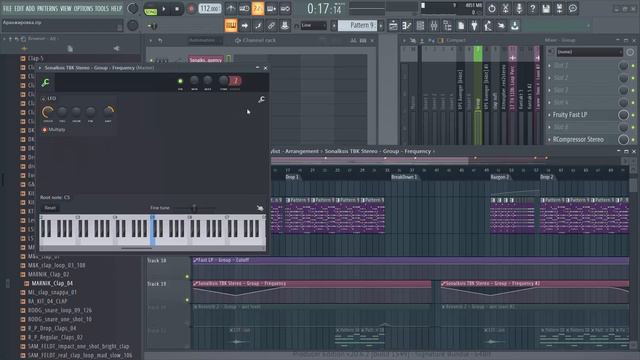
Task: Click the Drop 2 timeline marker
Action: pyautogui.click(x=547, y=177)
